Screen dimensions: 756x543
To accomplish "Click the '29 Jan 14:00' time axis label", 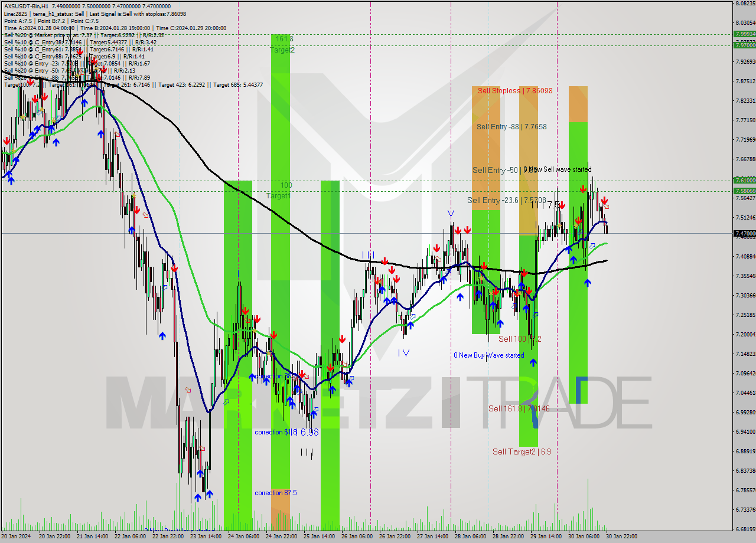I will (x=545, y=537).
